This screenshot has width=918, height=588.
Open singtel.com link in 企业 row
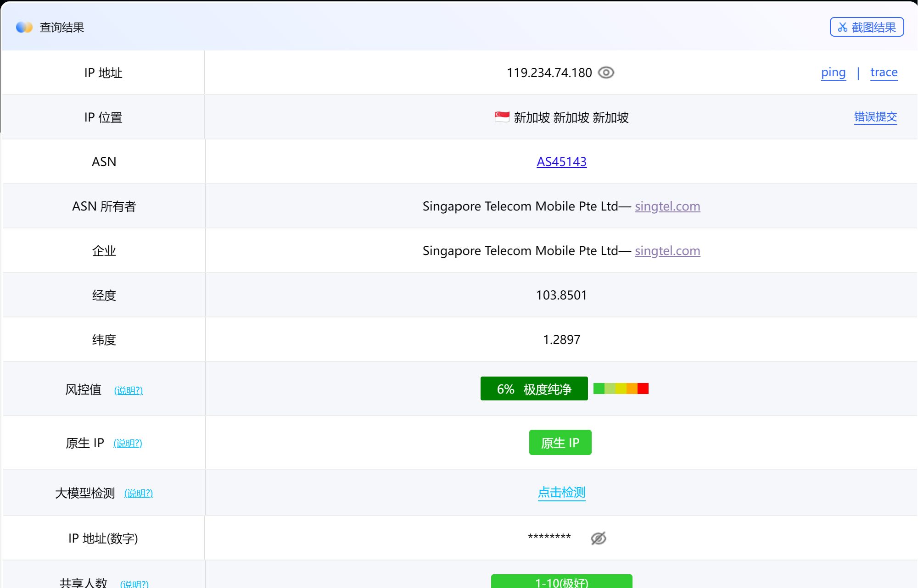click(667, 251)
